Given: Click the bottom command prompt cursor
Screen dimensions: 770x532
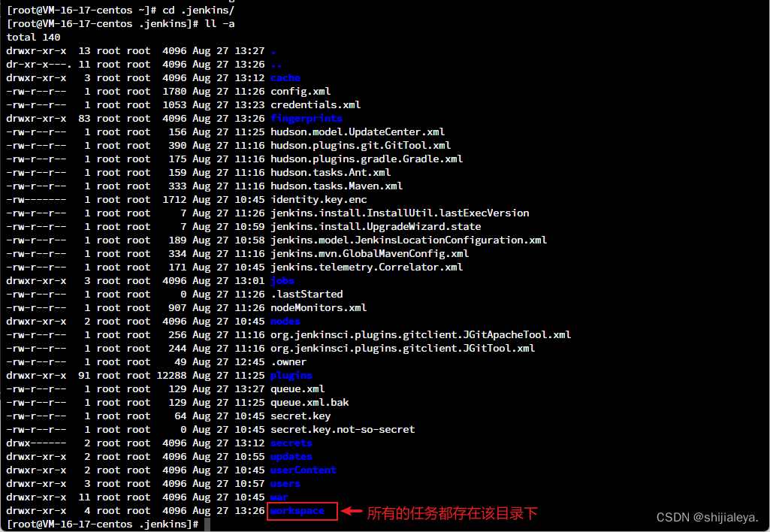Looking at the screenshot, I should [207, 524].
